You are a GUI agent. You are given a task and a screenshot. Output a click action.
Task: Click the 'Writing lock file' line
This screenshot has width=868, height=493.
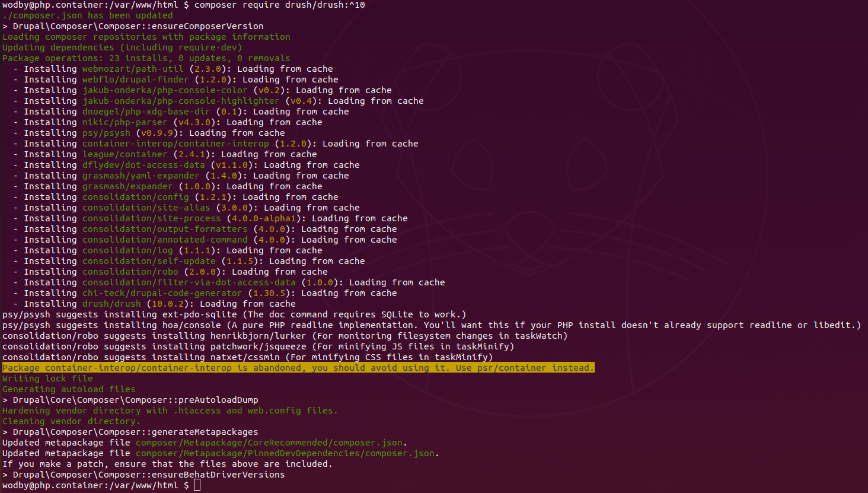pyautogui.click(x=47, y=379)
